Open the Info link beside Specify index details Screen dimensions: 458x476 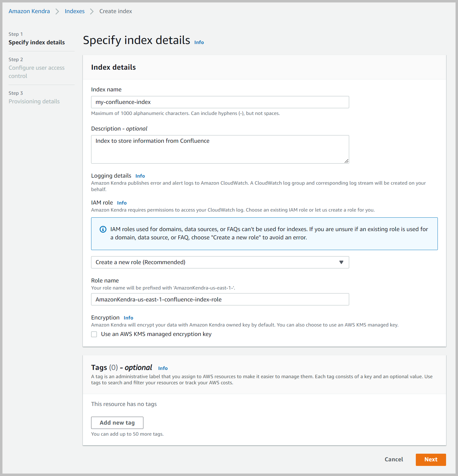199,42
